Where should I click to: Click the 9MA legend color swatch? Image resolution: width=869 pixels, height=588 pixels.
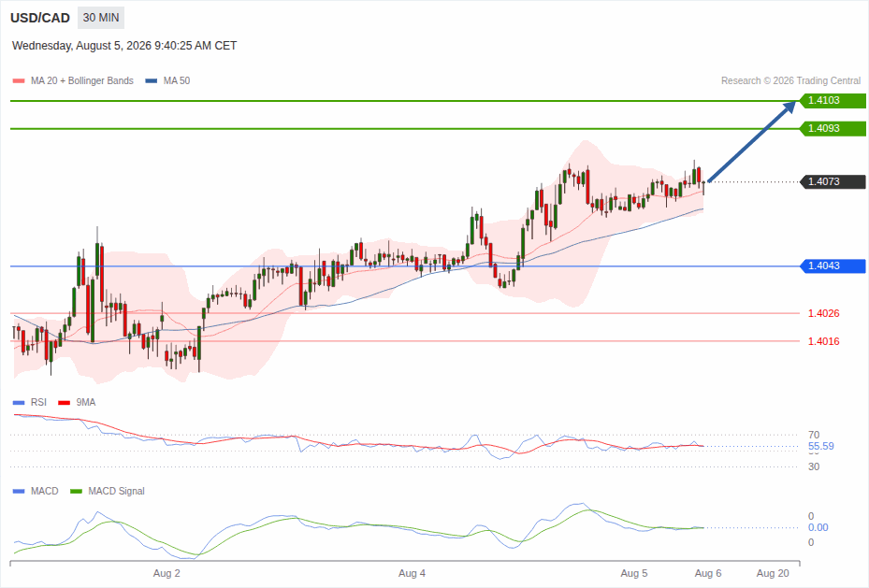coord(64,403)
